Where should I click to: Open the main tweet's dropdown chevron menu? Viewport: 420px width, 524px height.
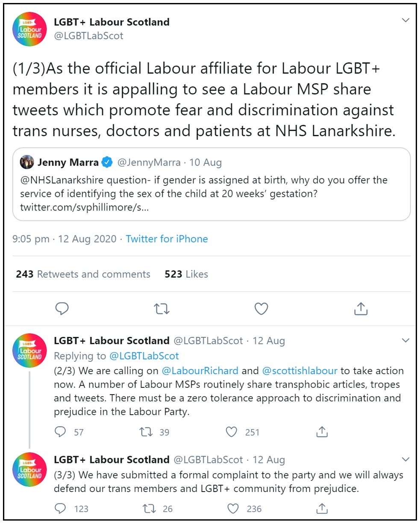405,20
